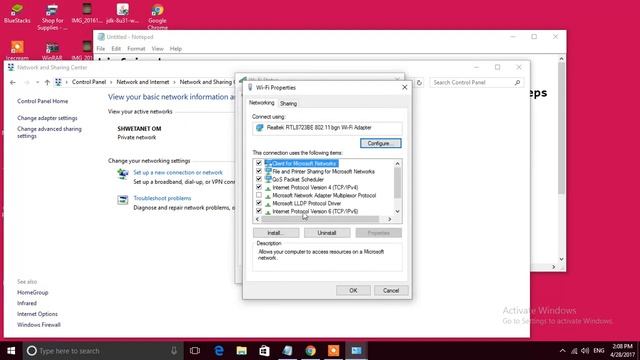Screen dimensions: 640x360
Task: Click Notepad vertical scrollbar thumb
Action: point(562,129)
